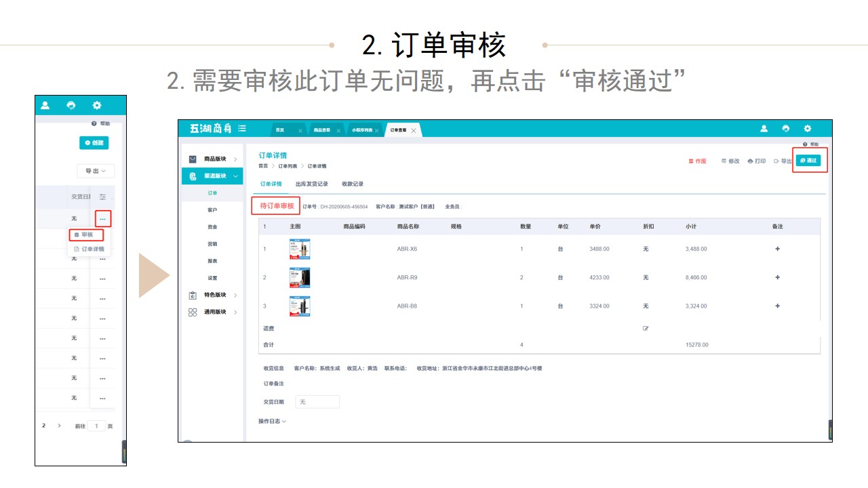Switch to 出库发货记录 tab
868x488 pixels.
(312, 184)
